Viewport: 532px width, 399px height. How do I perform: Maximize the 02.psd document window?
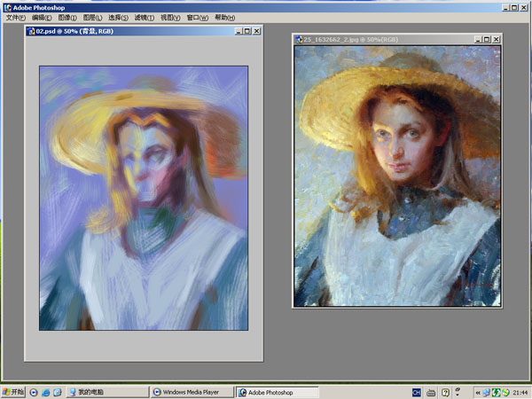[247, 31]
